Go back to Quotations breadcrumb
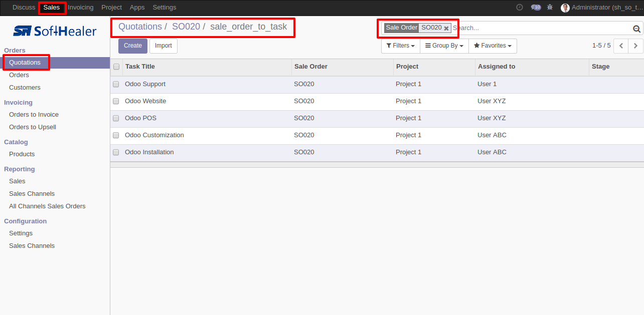Image resolution: width=644 pixels, height=315 pixels. (x=140, y=27)
